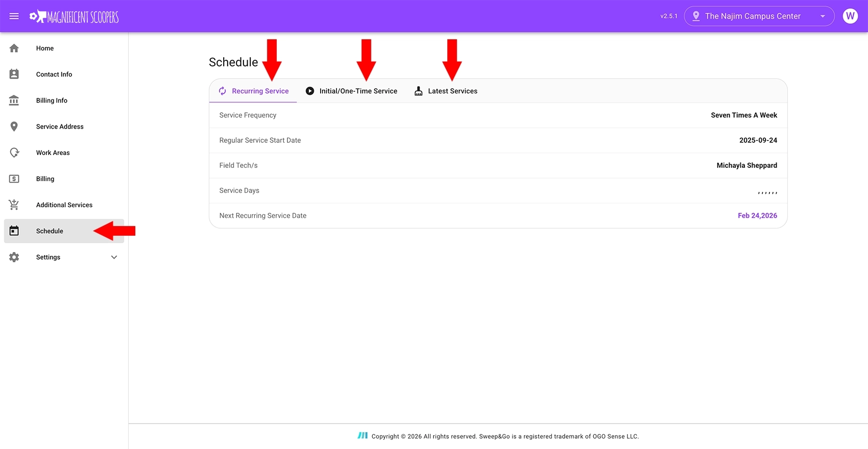The image size is (868, 449).
Task: Click the Home house icon
Action: click(x=14, y=48)
